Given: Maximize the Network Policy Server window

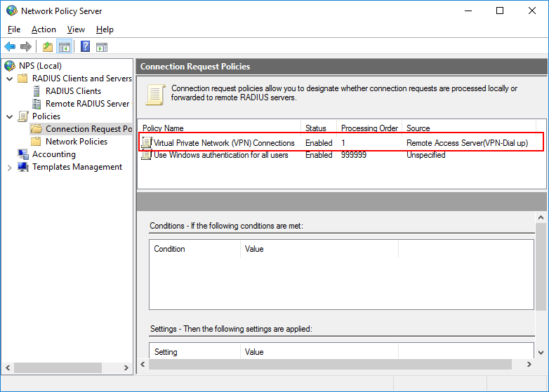Looking at the screenshot, I should [500, 11].
